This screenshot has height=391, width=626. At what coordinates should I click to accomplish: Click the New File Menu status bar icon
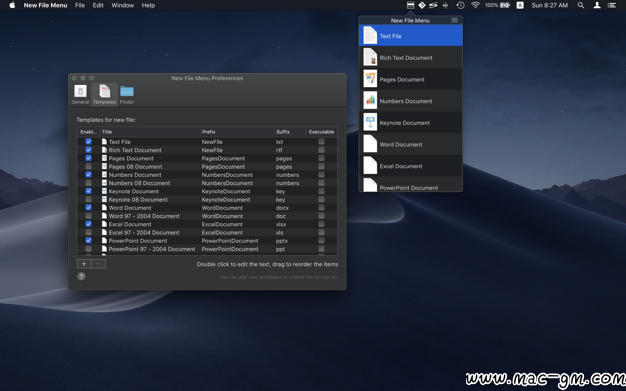coord(410,5)
